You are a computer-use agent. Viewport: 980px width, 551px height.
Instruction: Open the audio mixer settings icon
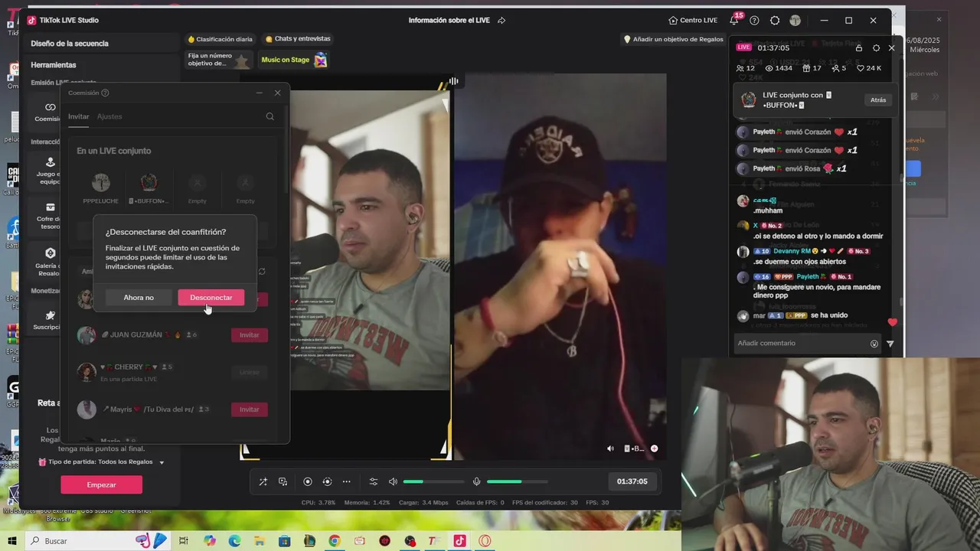(x=374, y=481)
